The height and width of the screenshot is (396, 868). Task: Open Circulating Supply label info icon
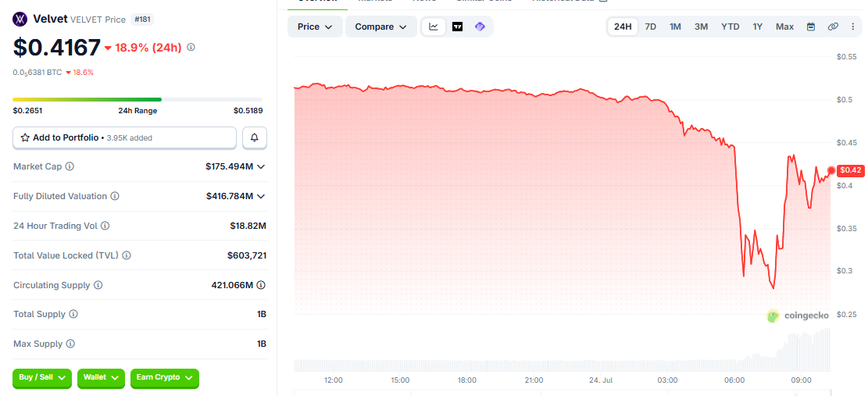[x=98, y=285]
